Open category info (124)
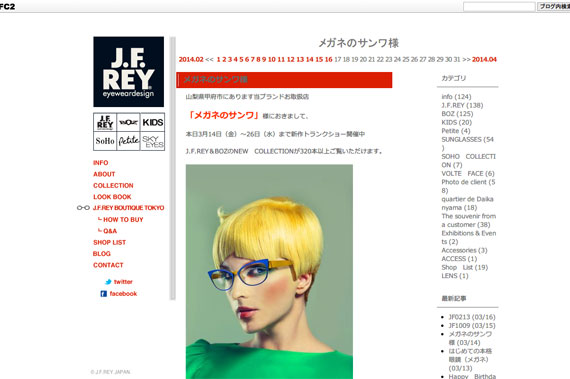This screenshot has width=570, height=379. [x=456, y=97]
